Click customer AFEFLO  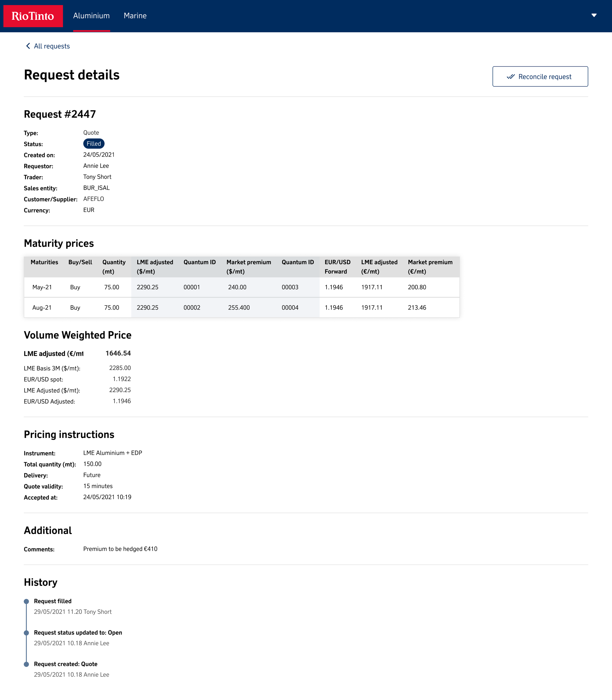click(x=94, y=199)
